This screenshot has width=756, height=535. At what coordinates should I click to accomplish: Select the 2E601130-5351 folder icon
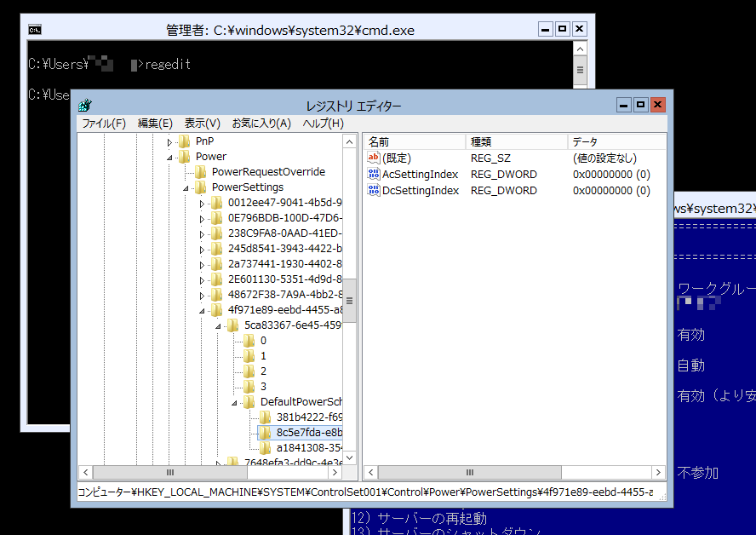pos(217,279)
